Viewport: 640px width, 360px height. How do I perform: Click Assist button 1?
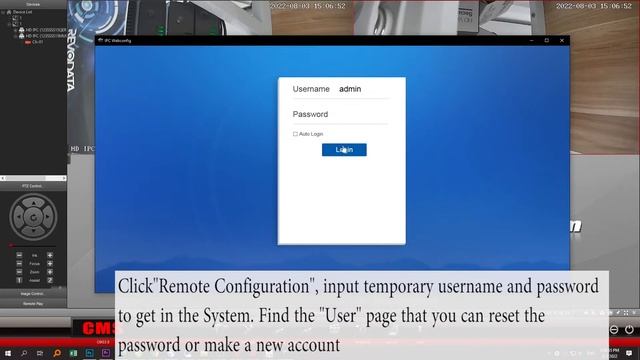point(19,280)
